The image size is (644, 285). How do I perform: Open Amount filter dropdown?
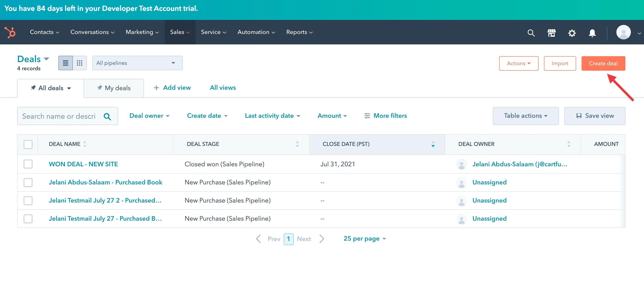[x=332, y=116]
